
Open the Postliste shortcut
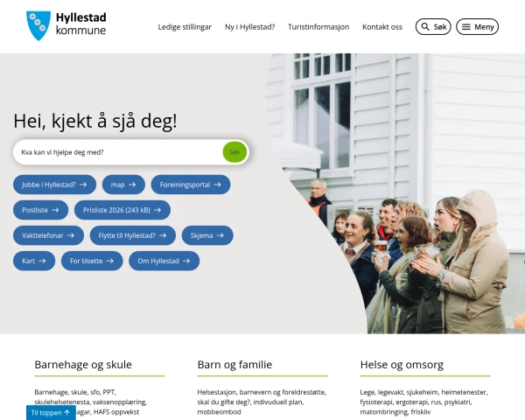(40, 210)
